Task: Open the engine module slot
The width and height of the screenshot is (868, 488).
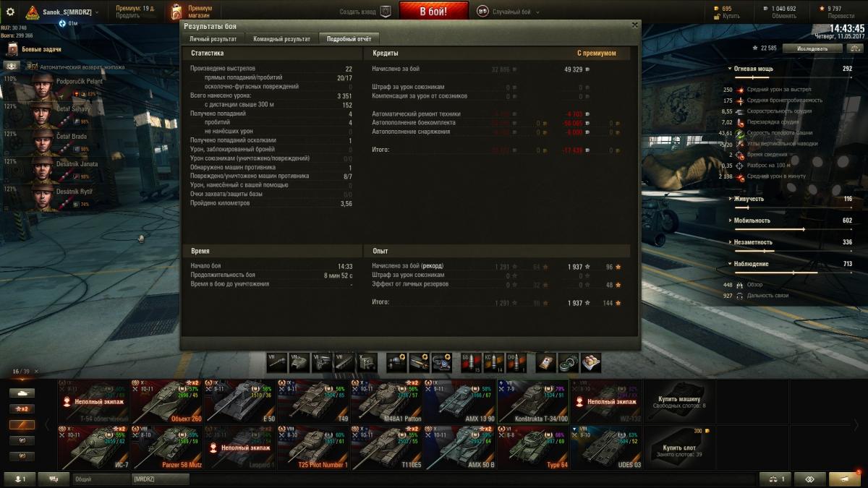Action: coord(322,362)
